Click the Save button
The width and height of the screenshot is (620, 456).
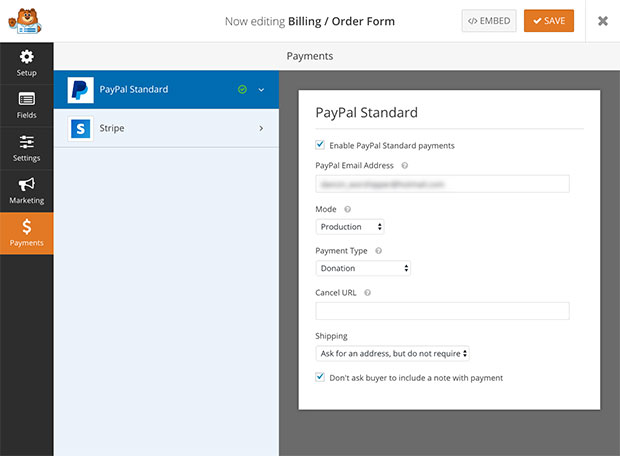coord(549,21)
